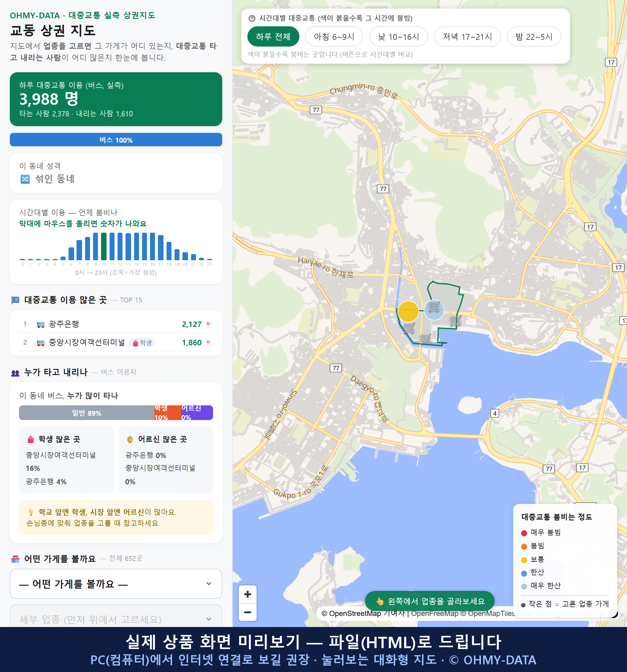Click the 16% student share value
Screen dimensions: 627x672
(x=33, y=468)
